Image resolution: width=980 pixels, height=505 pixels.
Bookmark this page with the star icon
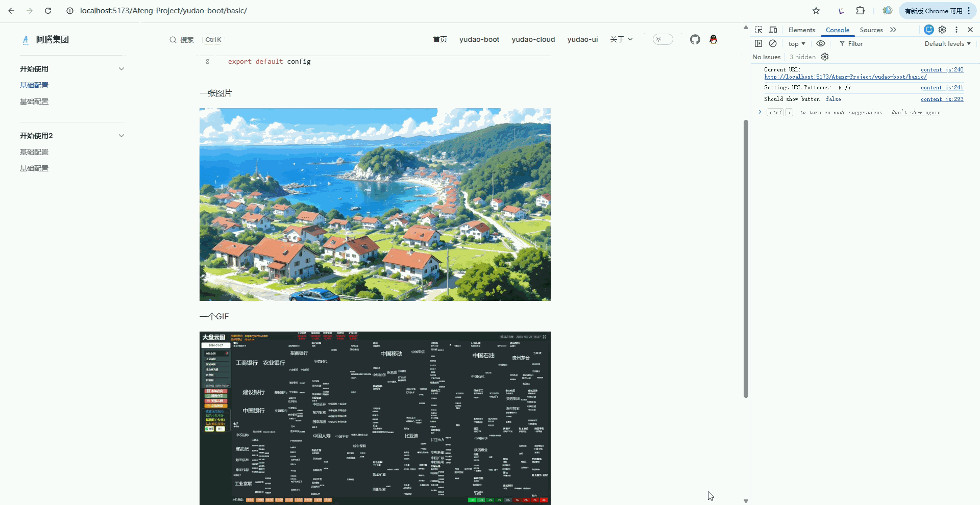816,11
